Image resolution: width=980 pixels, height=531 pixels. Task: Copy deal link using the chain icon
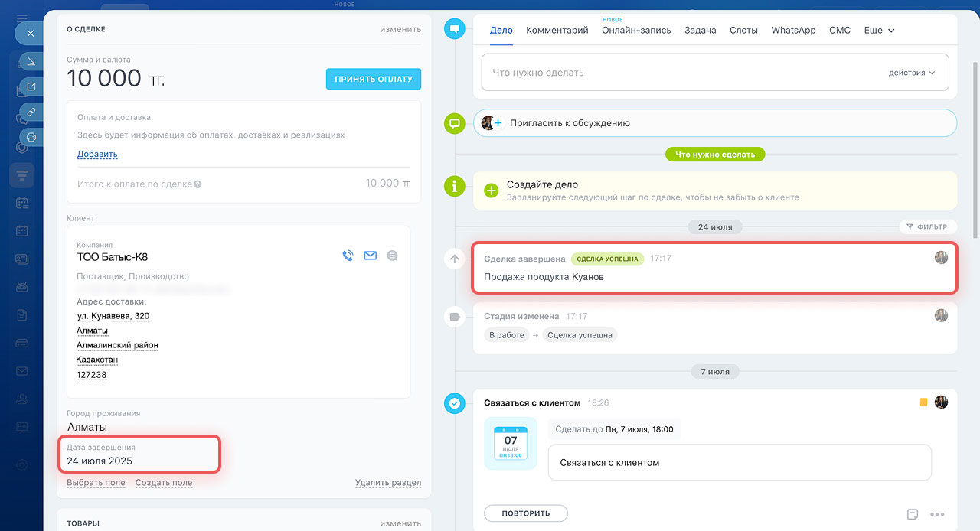click(x=31, y=112)
